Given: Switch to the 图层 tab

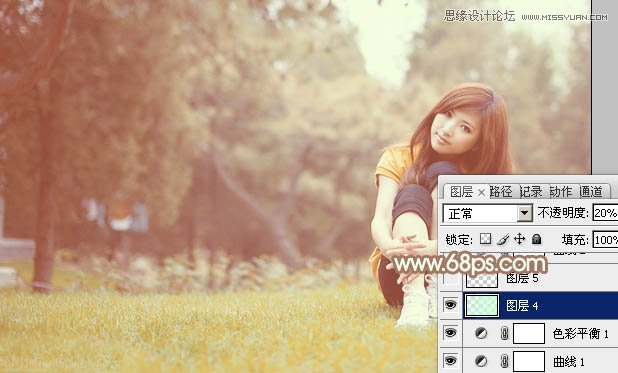Looking at the screenshot, I should 462,192.
